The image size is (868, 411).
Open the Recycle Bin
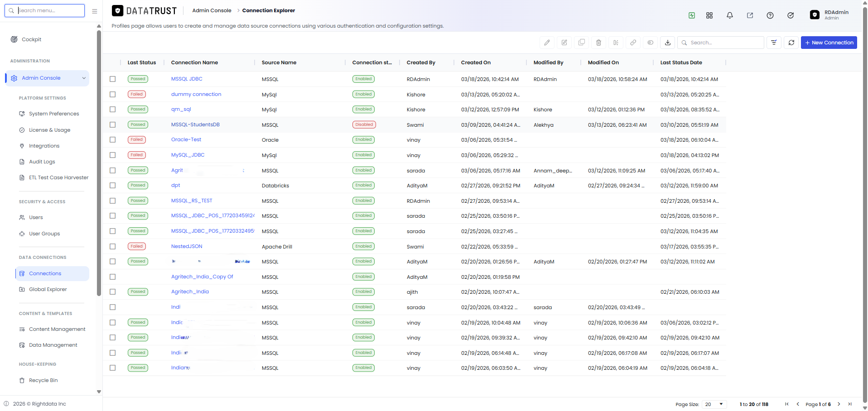(43, 381)
